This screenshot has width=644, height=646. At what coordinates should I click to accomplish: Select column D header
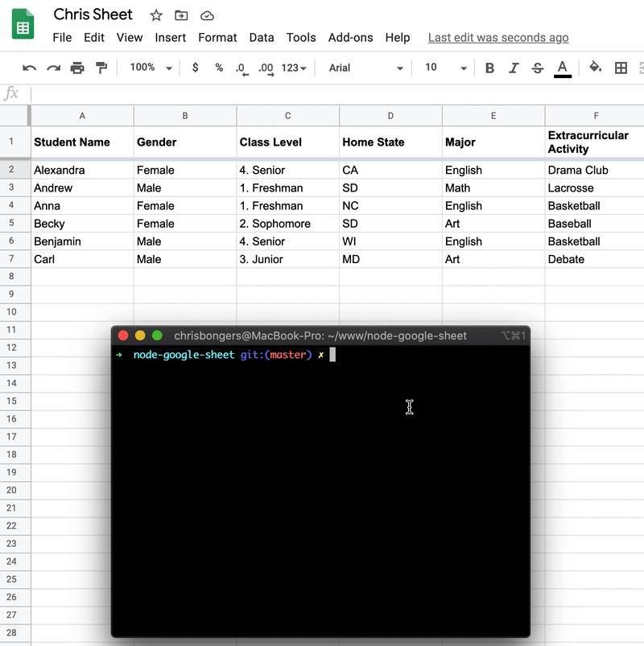[x=390, y=116]
